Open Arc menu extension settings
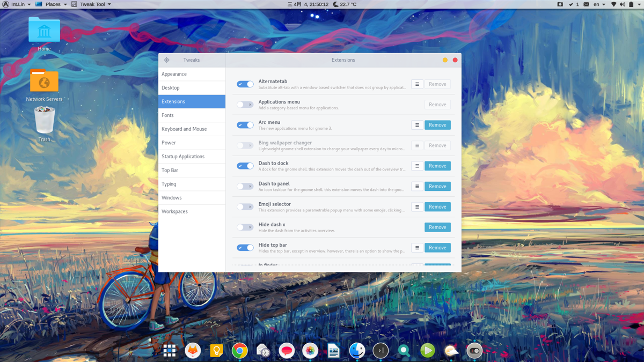 tap(417, 125)
